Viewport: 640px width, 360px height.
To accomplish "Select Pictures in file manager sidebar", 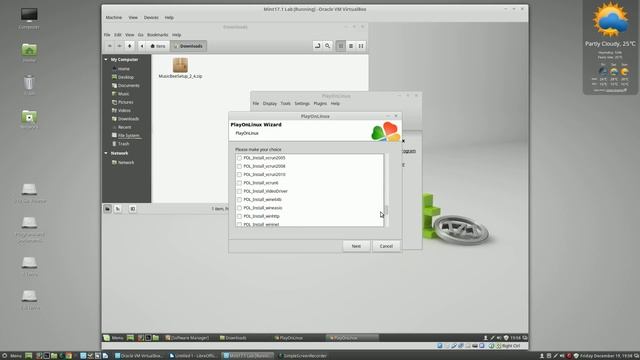I will [x=125, y=102].
